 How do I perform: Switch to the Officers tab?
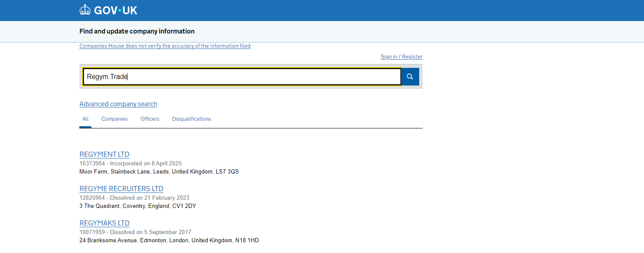150,119
